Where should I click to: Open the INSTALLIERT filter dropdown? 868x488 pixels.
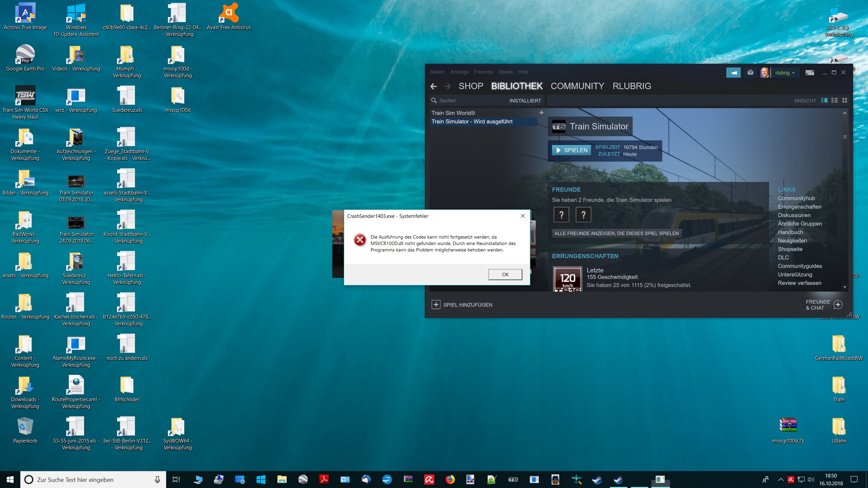pyautogui.click(x=525, y=101)
